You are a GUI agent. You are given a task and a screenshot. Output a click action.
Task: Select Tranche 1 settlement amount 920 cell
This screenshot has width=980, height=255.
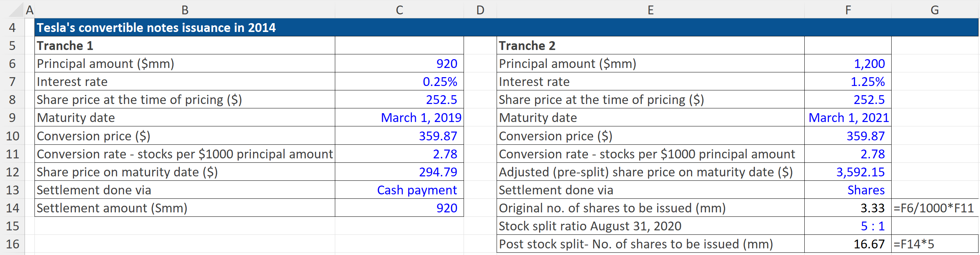tap(399, 208)
